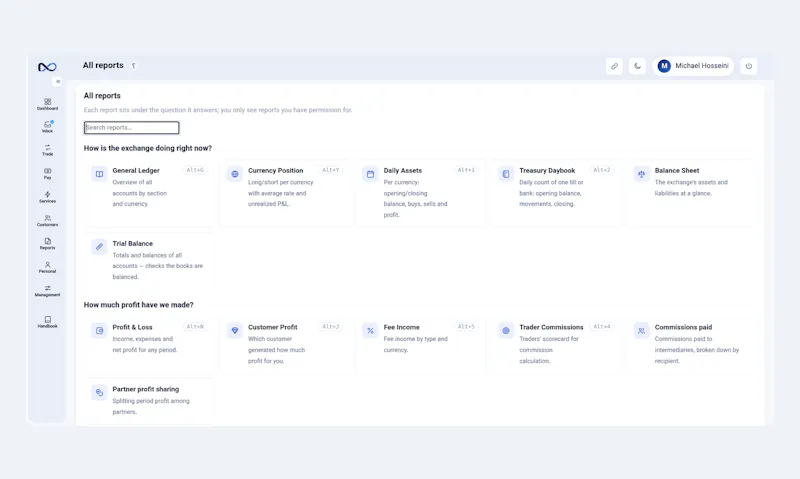Open the Profit & Loss report

point(148,345)
